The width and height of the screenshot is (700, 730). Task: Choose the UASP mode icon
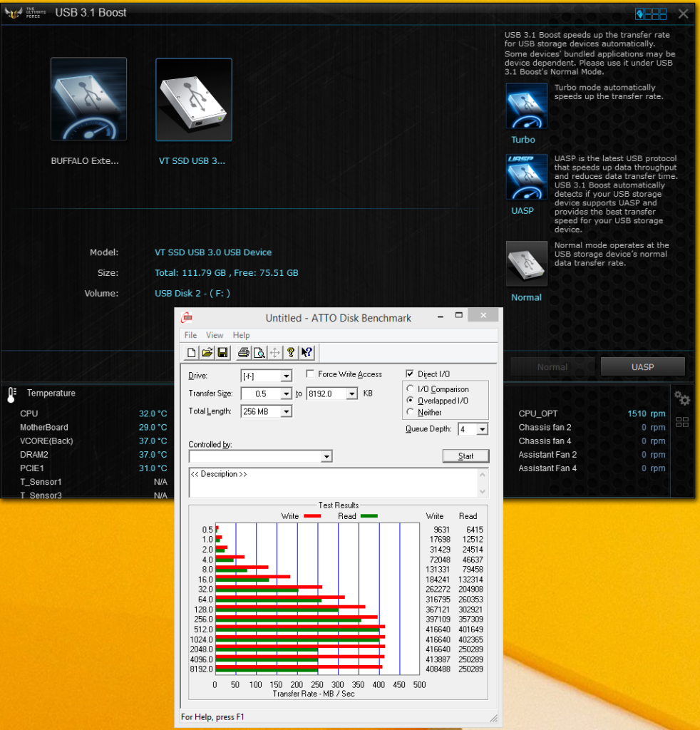[526, 178]
